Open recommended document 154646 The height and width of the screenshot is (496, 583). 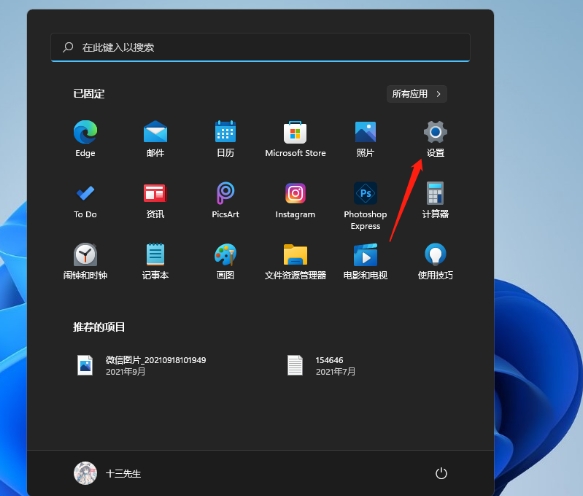click(x=322, y=365)
